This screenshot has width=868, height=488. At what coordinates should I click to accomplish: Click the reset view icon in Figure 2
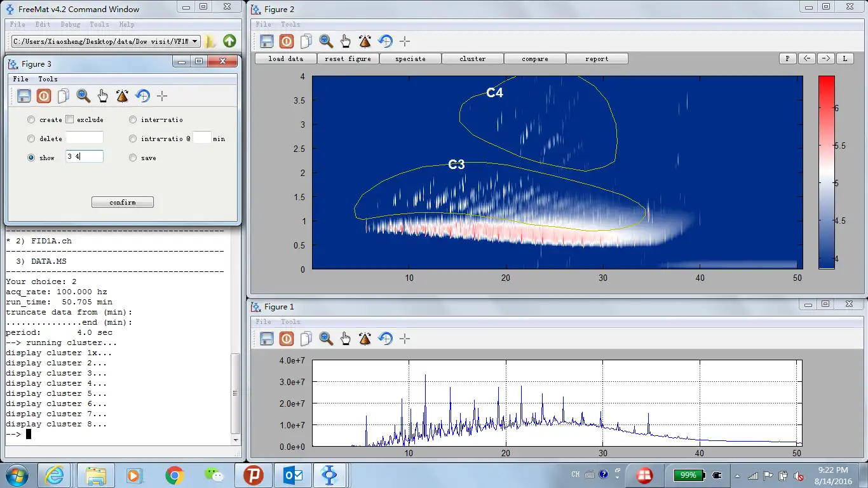(x=385, y=41)
